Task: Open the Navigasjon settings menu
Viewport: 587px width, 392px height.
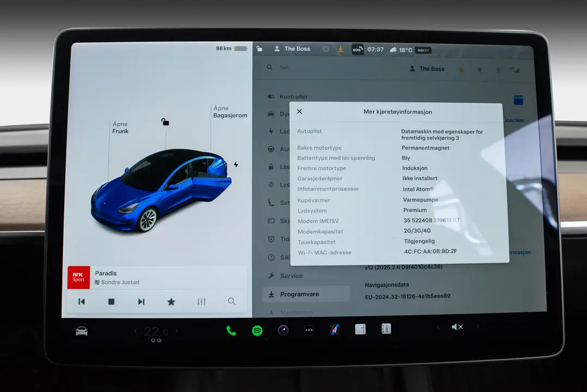Action: coord(291,312)
